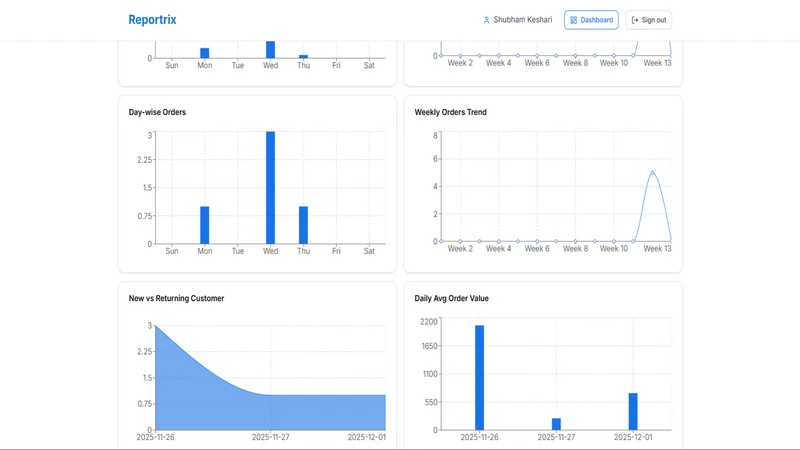800x450 pixels.
Task: Select the New vs Returning Customer title
Action: [x=176, y=298]
